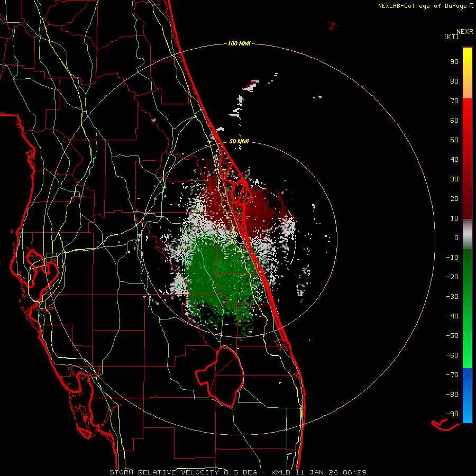Click the 60 value on the velocity scale

pos(454,121)
